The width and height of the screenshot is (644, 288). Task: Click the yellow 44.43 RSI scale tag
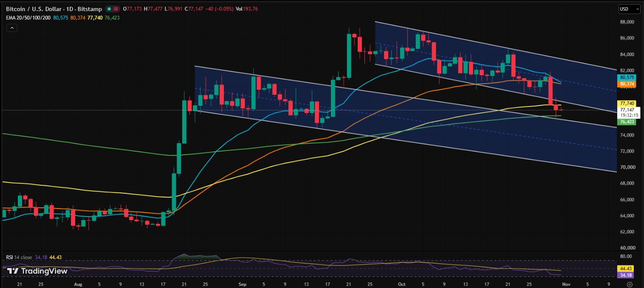point(626,269)
